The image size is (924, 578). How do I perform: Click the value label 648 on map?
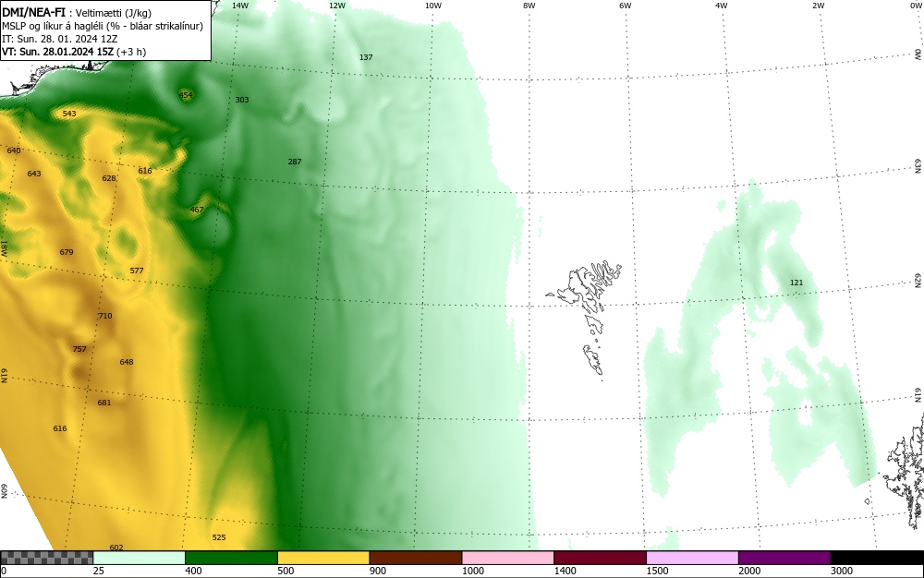[127, 362]
